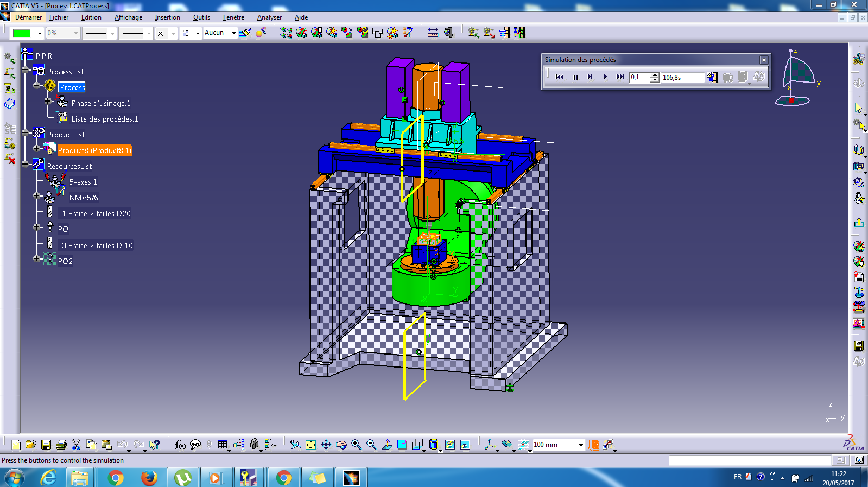Click the axis system icon on bottom toolbar

491,445
